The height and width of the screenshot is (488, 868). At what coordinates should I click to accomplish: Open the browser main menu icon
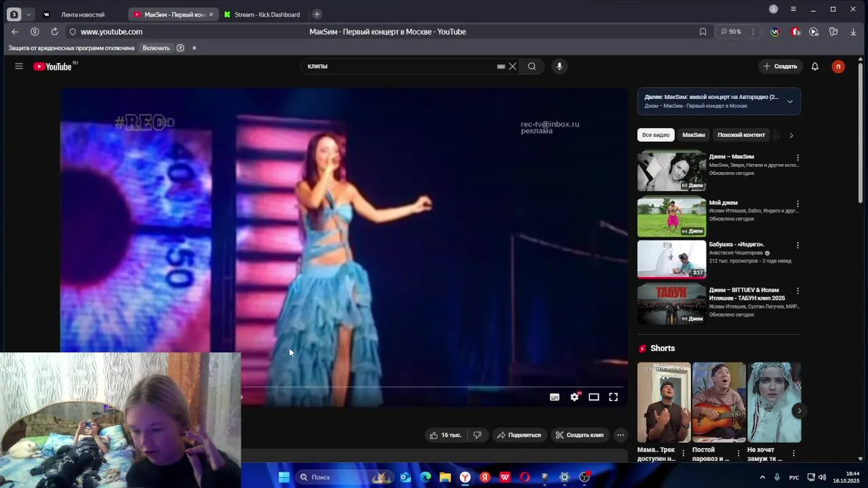pyautogui.click(x=793, y=9)
